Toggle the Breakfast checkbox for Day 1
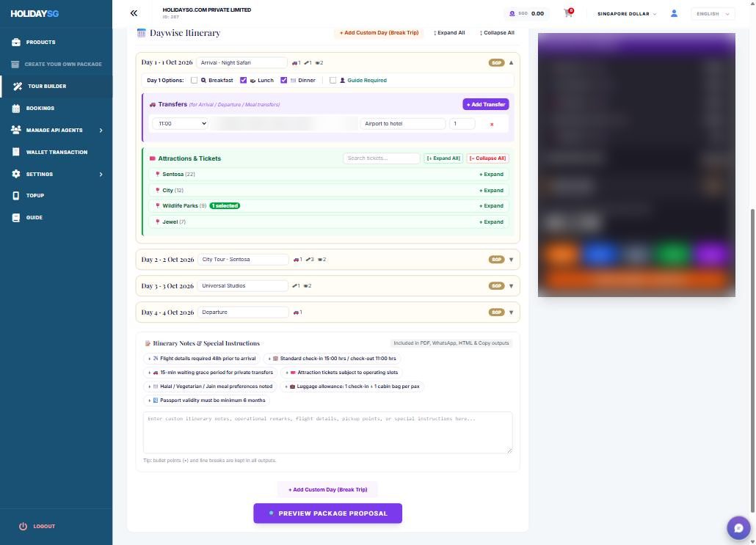This screenshot has width=756, height=545. coord(194,81)
